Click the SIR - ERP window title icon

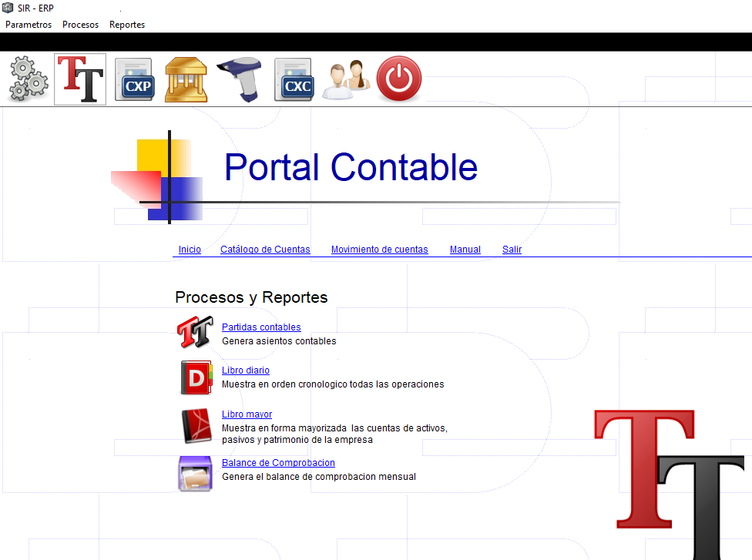click(x=8, y=8)
